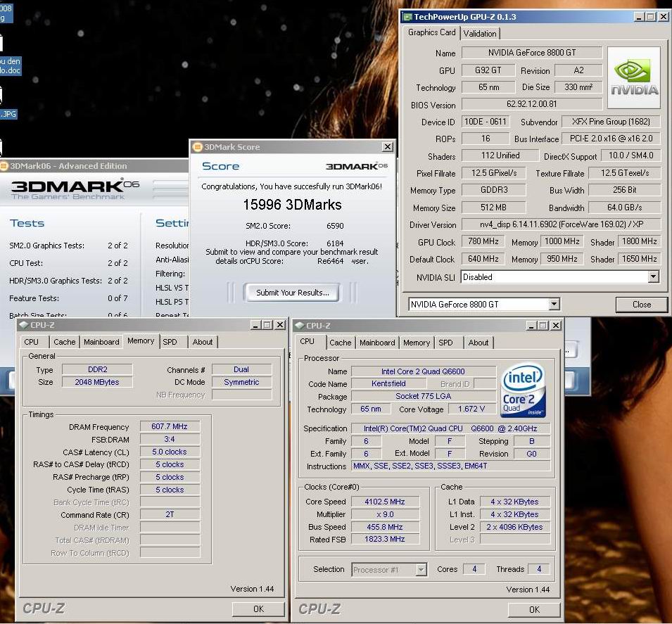Open the SPD tab in Memory CPU-Z window

coord(170,342)
